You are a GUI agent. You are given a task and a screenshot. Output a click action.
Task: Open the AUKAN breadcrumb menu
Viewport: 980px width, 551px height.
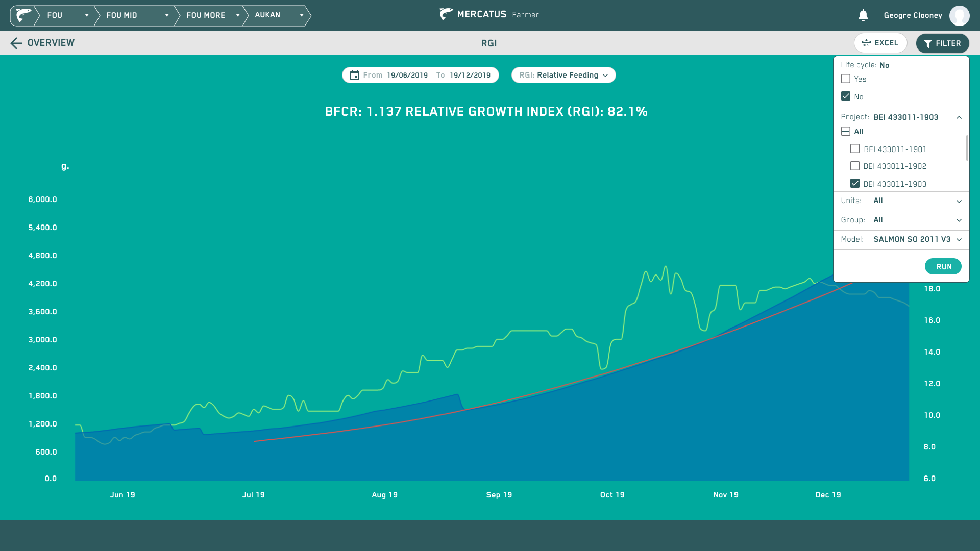coord(276,15)
